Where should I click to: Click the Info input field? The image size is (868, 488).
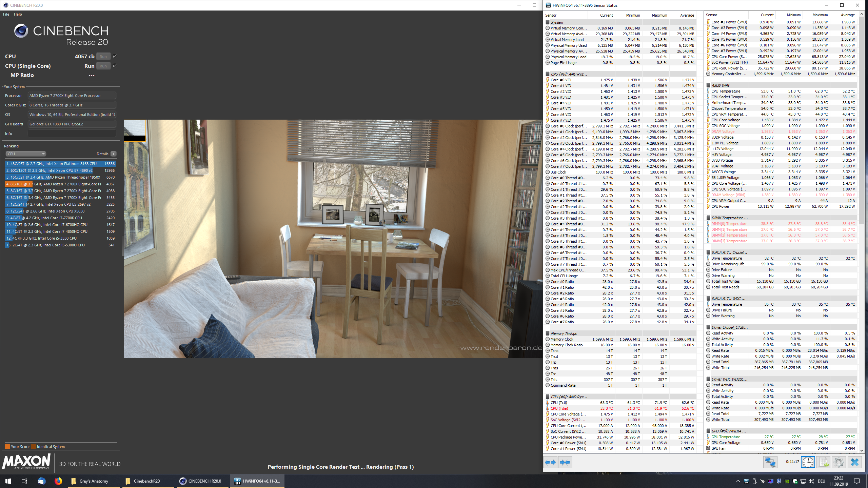tap(72, 134)
